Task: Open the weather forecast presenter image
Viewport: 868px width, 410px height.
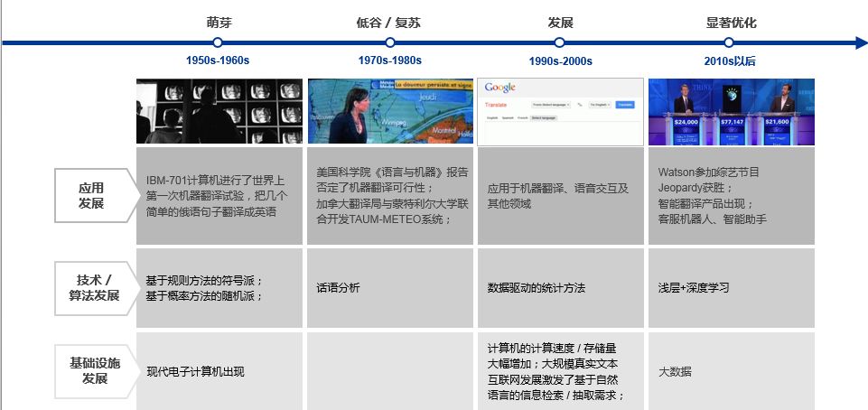Action: coord(390,111)
